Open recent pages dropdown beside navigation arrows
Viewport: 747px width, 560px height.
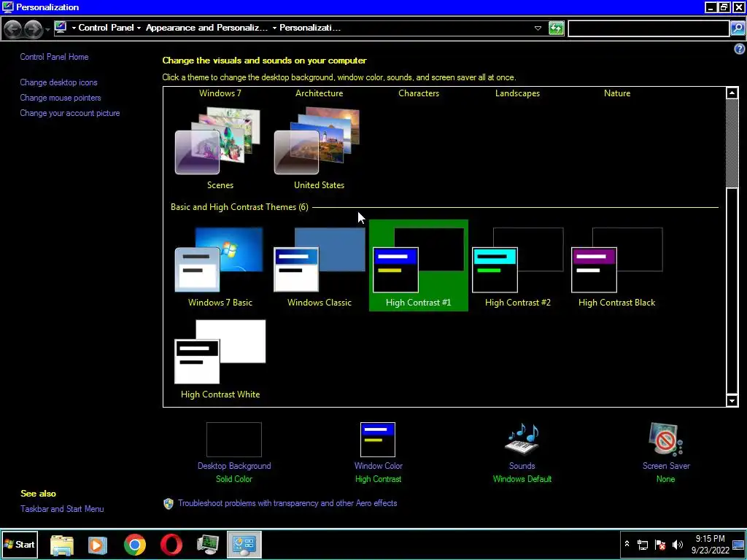[47, 29]
